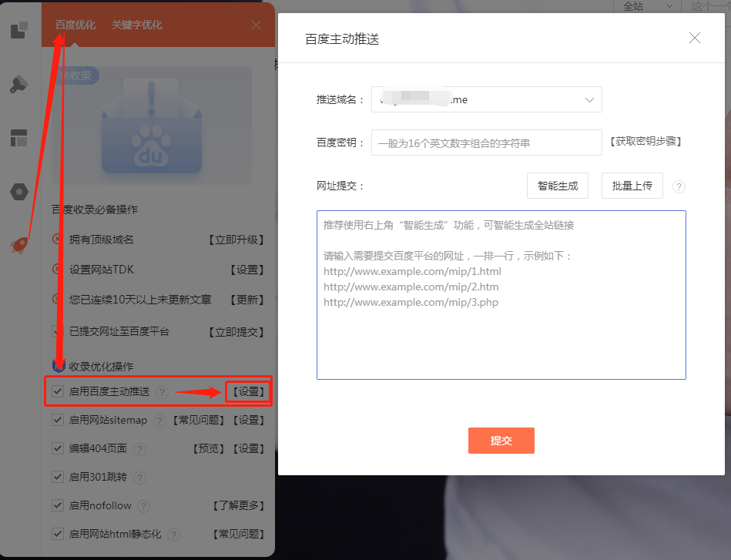Open the 全站 dropdown at top right

pyautogui.click(x=649, y=7)
